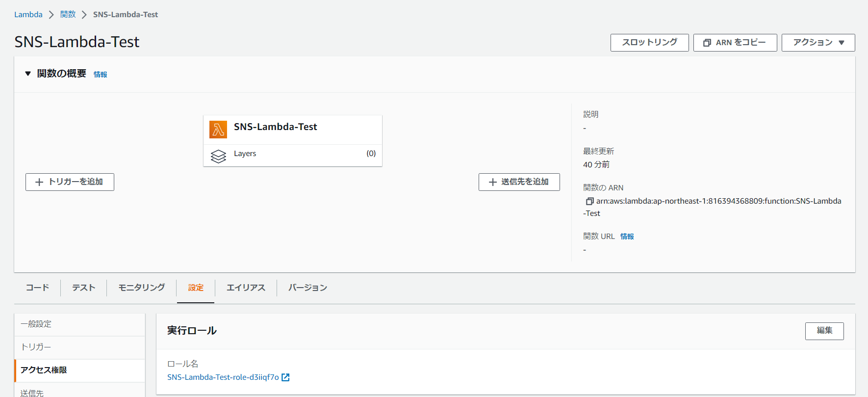Select 送信先 in the side menu
This screenshot has height=397, width=868.
pyautogui.click(x=79, y=391)
